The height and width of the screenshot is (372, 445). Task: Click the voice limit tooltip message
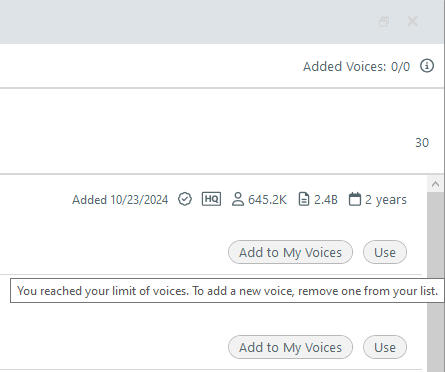(227, 291)
